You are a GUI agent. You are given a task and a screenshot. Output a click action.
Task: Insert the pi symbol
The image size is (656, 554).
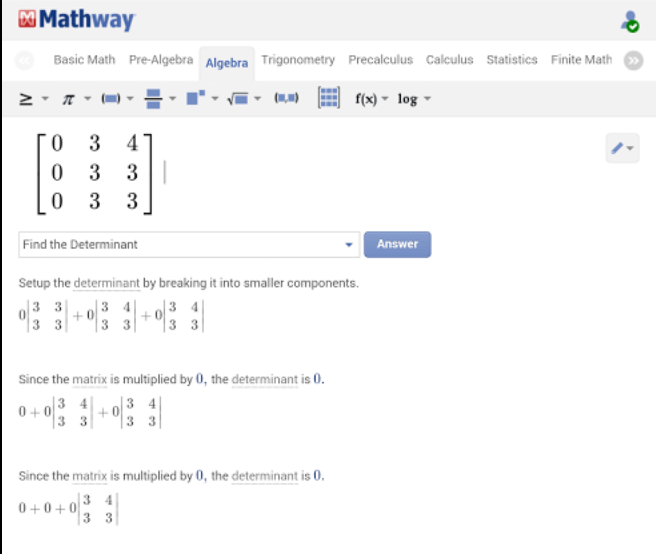[69, 99]
